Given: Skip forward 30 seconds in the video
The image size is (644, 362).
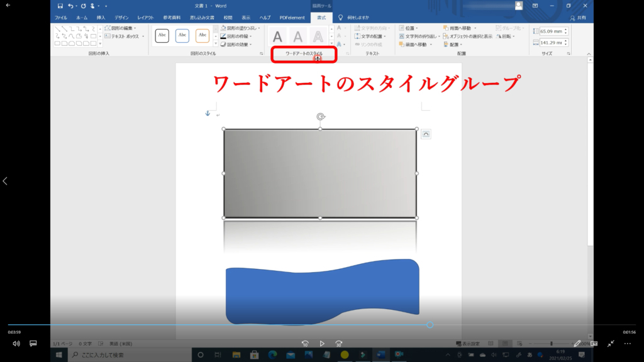Looking at the screenshot, I should tap(339, 344).
